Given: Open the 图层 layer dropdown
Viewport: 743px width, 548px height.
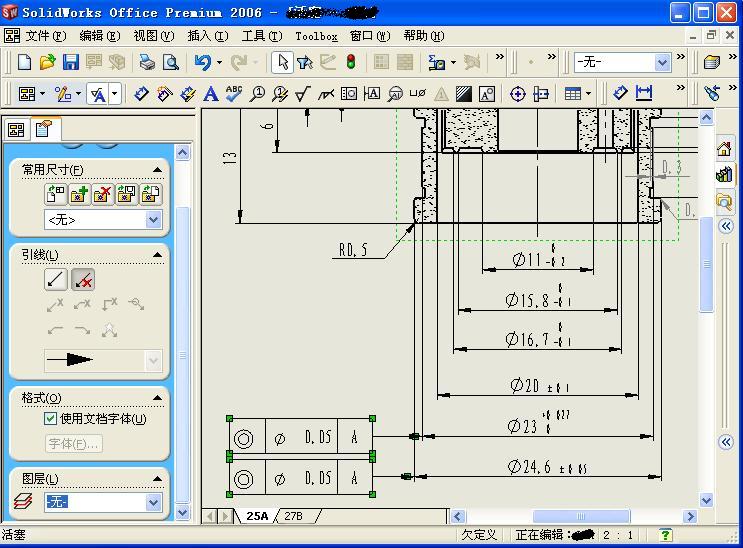Looking at the screenshot, I should point(153,502).
